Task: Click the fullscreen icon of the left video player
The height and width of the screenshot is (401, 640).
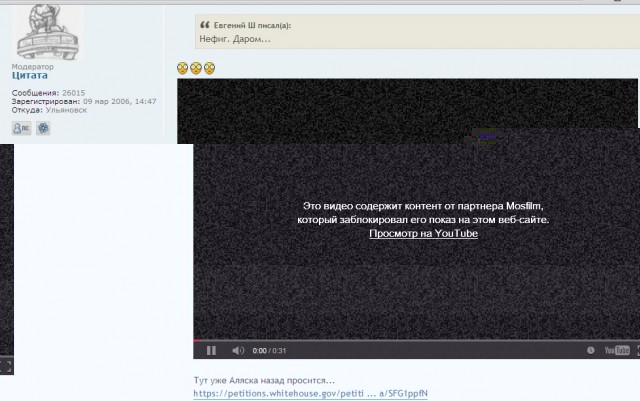Action: pos(7,365)
